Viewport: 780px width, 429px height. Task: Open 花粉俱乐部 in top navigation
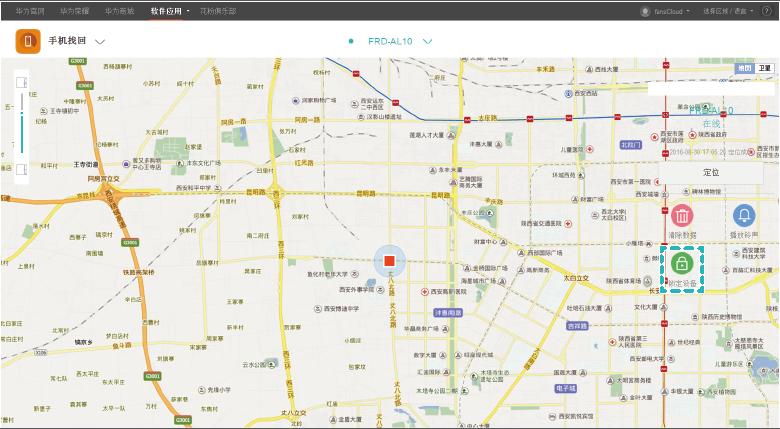pyautogui.click(x=219, y=10)
